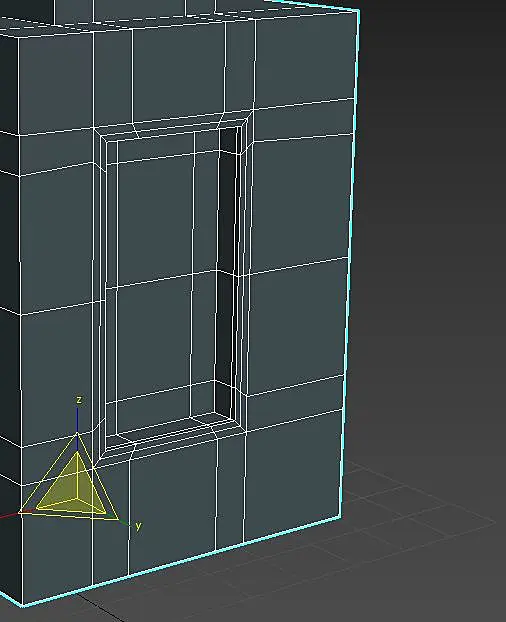The height and width of the screenshot is (622, 506).
Task: Select the cyan highlighted bottom wall edge
Action: pos(182,561)
